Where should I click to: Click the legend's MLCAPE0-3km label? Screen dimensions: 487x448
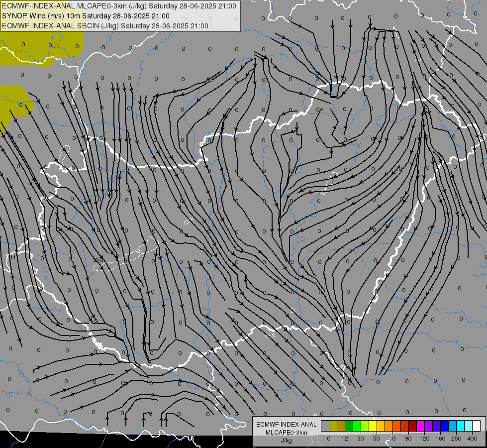287,433
